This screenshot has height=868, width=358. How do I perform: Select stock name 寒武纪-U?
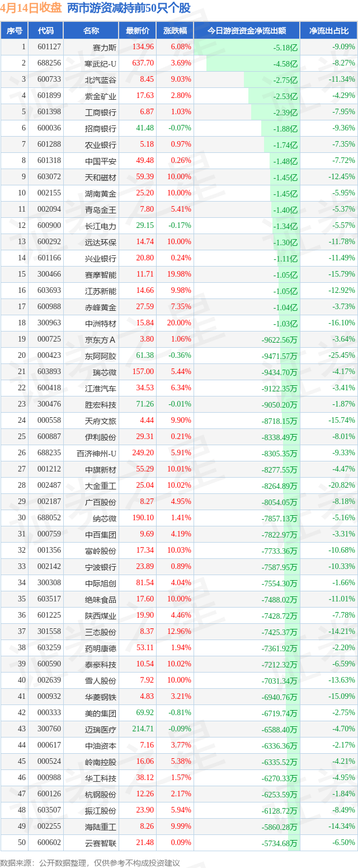click(101, 64)
